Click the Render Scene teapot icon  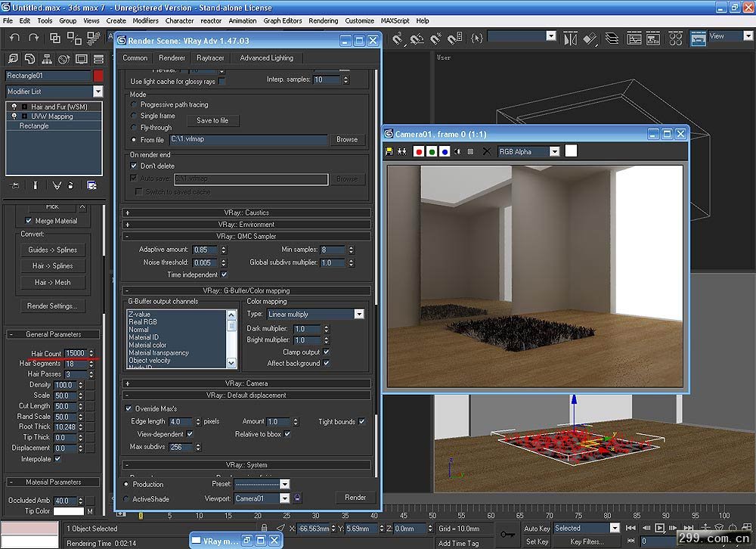coord(698,38)
